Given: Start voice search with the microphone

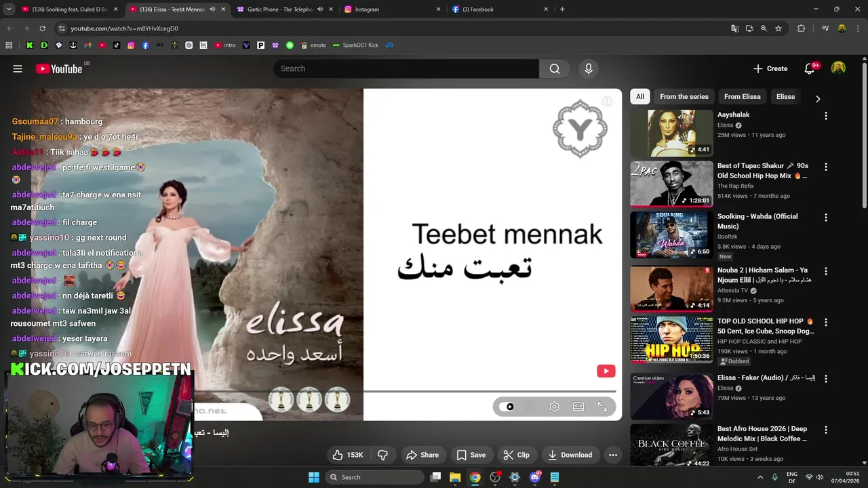Looking at the screenshot, I should click(589, 68).
